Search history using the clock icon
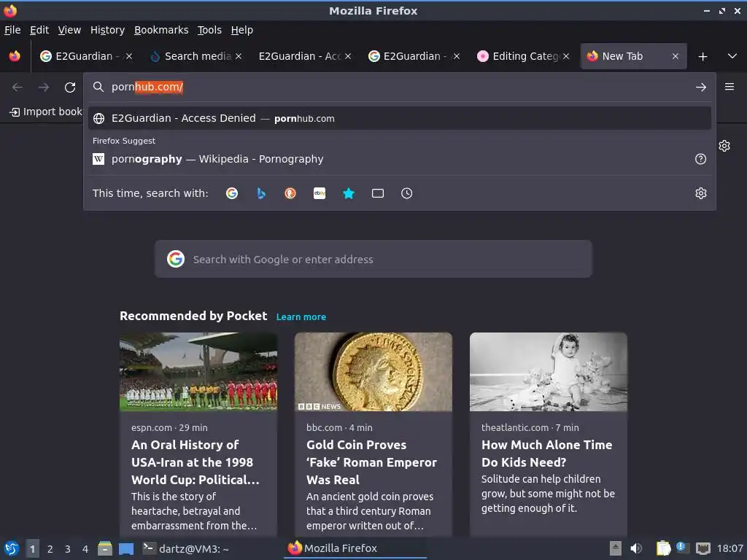 tap(407, 193)
